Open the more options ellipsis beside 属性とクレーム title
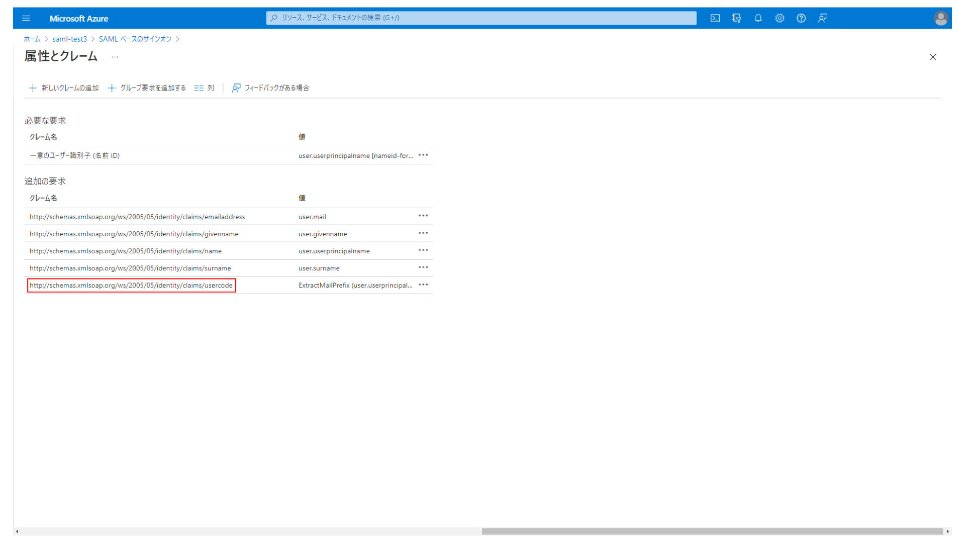This screenshot has width=980, height=558. 115,57
